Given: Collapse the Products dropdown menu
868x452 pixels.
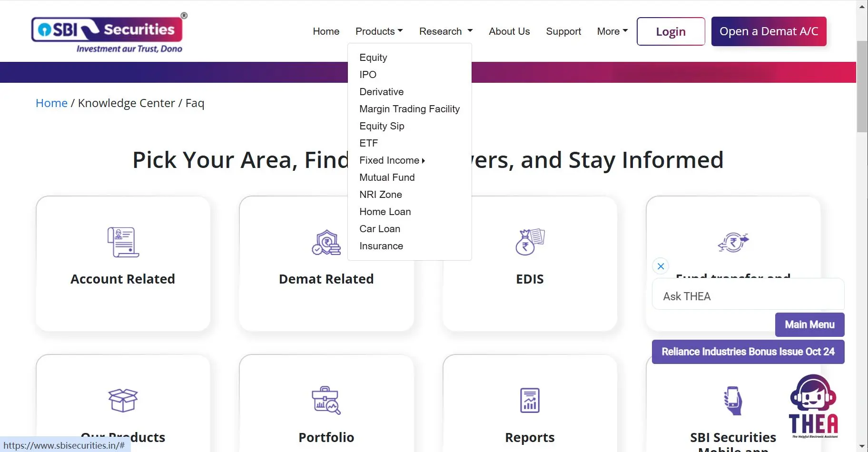Looking at the screenshot, I should [x=379, y=31].
